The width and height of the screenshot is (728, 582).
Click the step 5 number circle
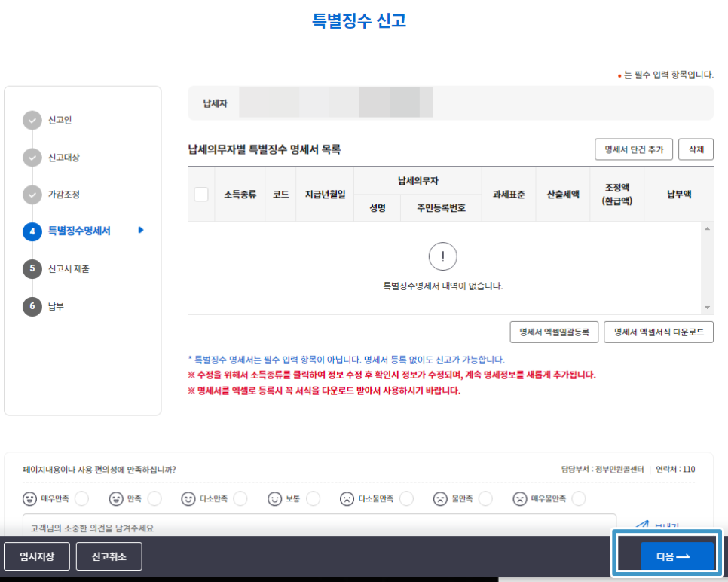click(32, 269)
